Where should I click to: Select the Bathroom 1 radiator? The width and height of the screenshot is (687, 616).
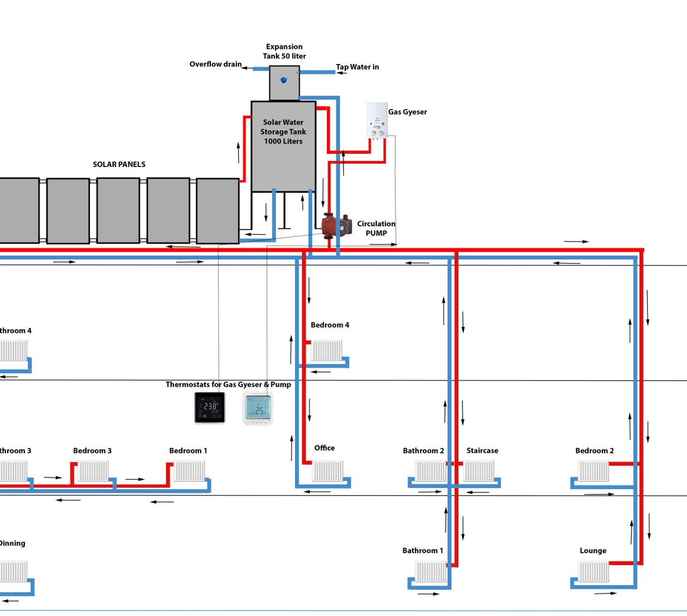(431, 572)
